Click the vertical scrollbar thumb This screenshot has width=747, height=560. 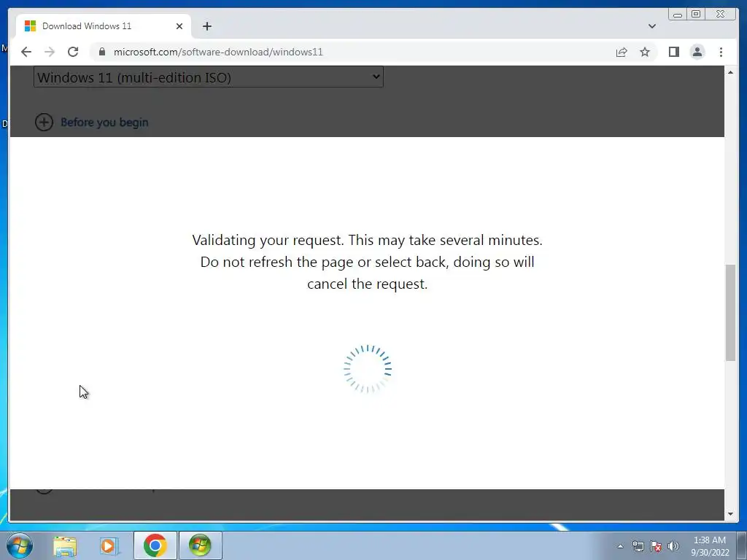730,312
